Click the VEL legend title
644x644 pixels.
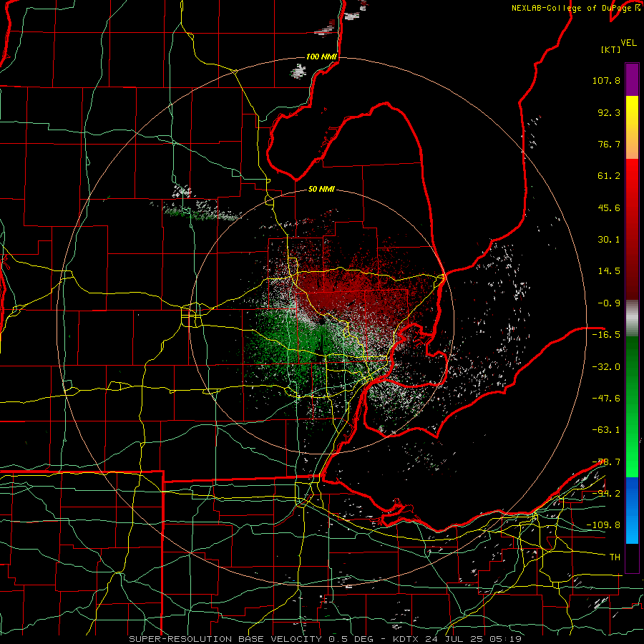click(628, 43)
